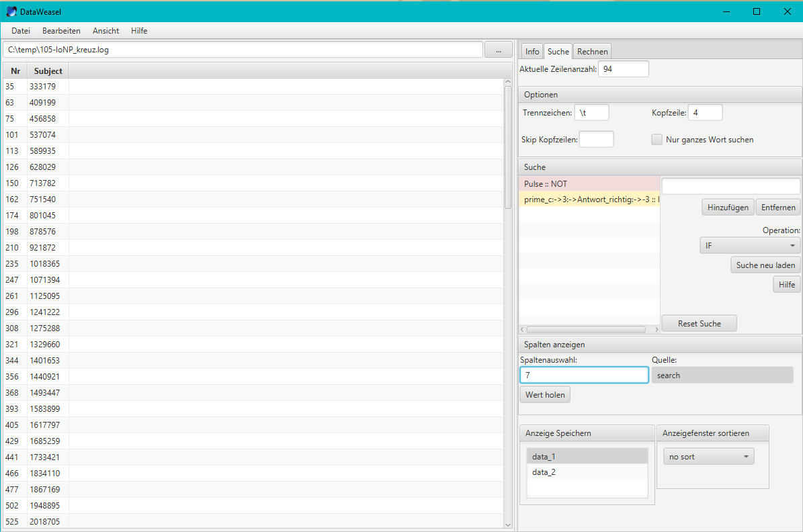Select the row with Subject 1018365
803x532 pixels.
[253, 264]
